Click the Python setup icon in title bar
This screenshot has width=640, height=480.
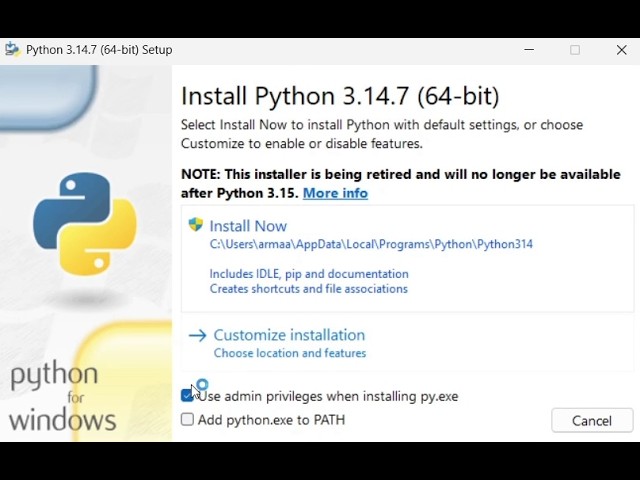pos(12,50)
